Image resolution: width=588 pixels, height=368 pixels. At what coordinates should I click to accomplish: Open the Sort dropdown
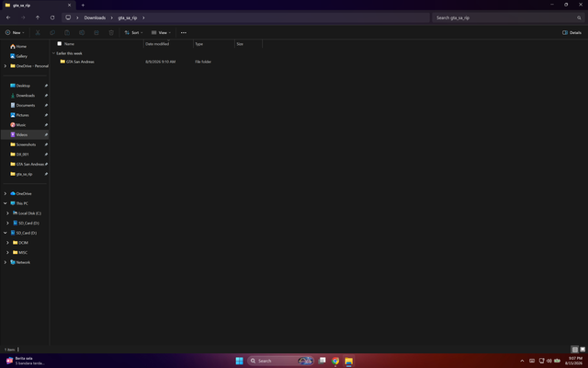[x=133, y=33]
